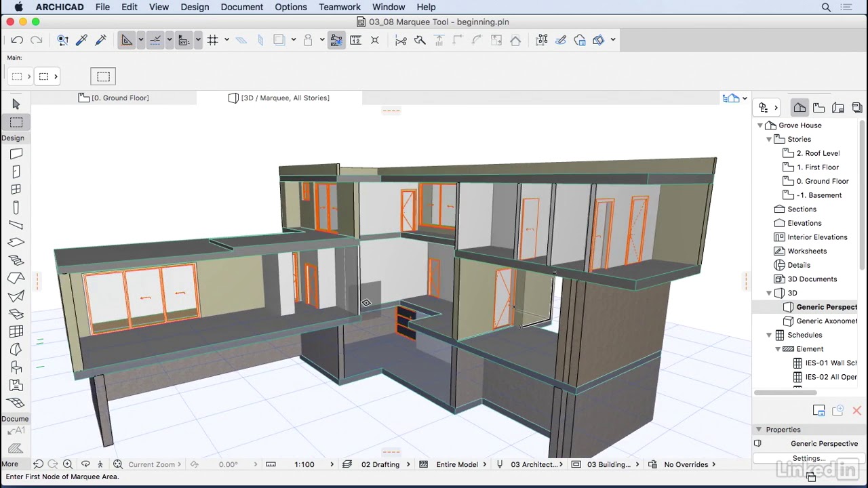This screenshot has height=488, width=868.
Task: Open the Teamwork menu
Action: tap(340, 7)
